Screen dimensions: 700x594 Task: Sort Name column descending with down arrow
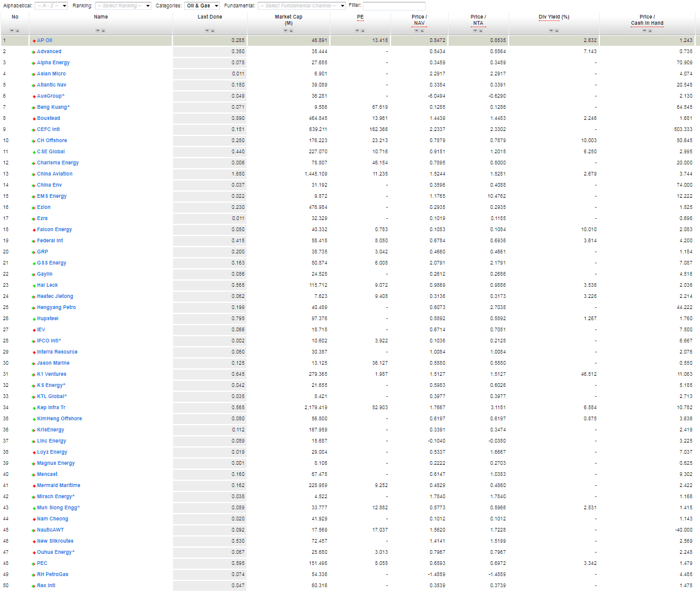click(98, 31)
